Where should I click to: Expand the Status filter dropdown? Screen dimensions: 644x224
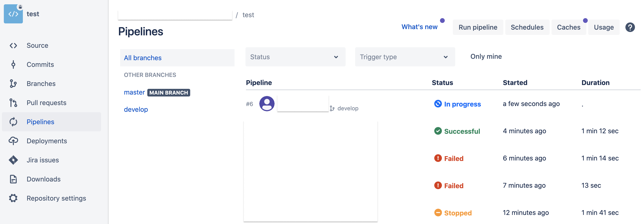tap(295, 57)
